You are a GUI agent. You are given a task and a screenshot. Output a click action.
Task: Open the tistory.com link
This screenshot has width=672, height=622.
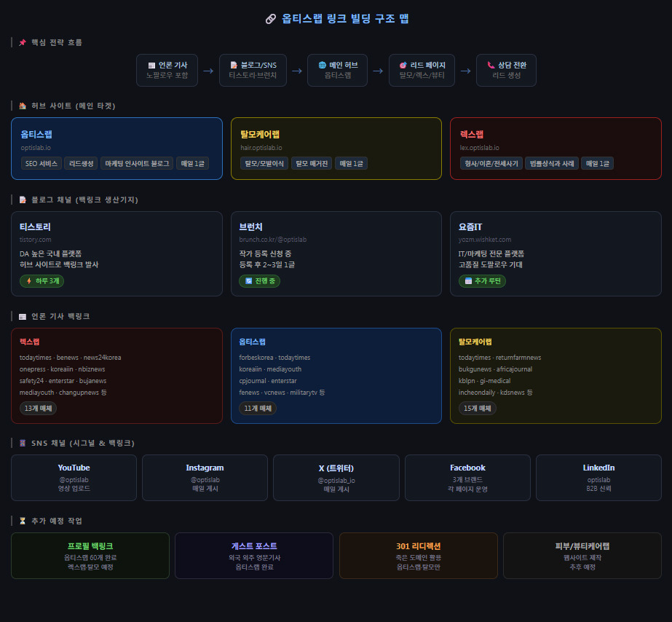click(x=35, y=240)
